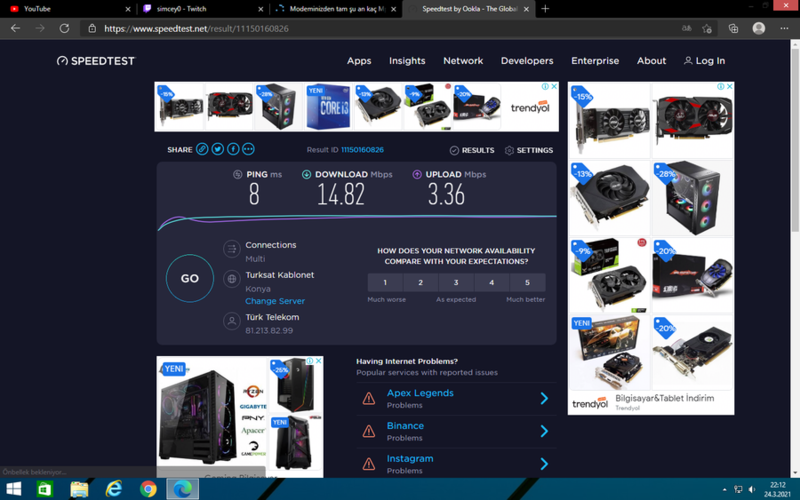Click AdChoices info icon on banner ad
The width and height of the screenshot is (800, 500).
coord(545,86)
